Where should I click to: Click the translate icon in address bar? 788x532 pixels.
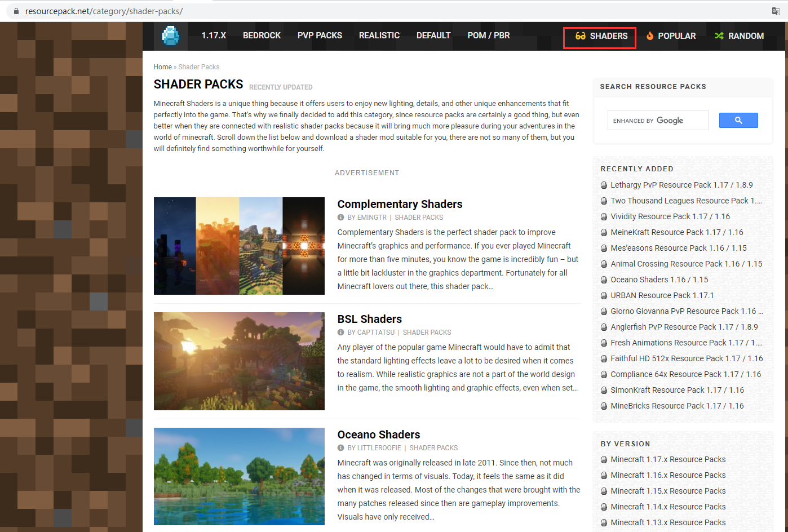pos(776,11)
